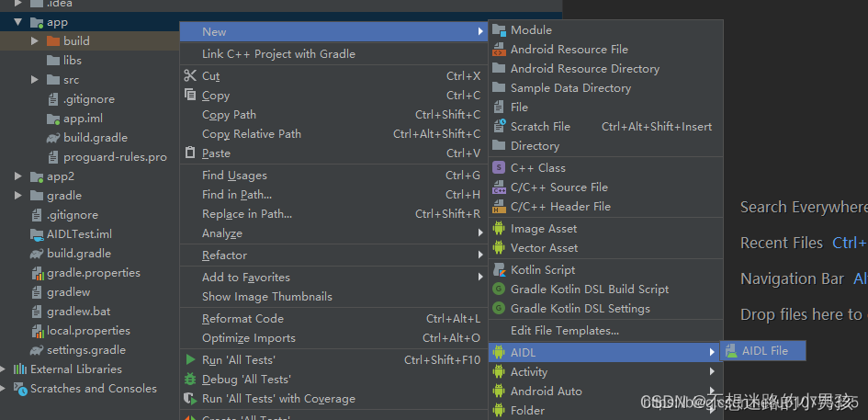Screen dimensions: 868x420
Task: Click the Gradle Kotlin DSL Build Script icon
Action: click(x=499, y=289)
